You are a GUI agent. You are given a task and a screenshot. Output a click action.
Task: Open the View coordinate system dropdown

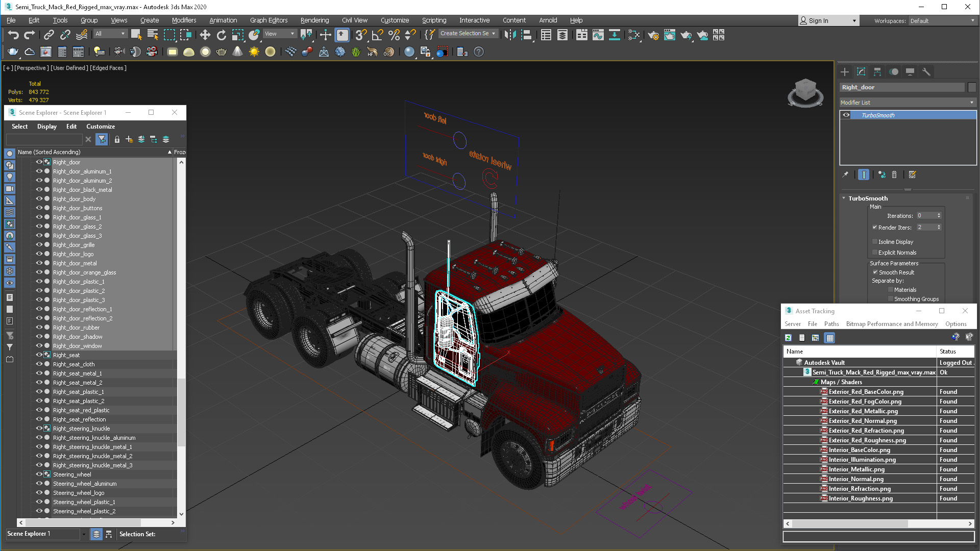click(280, 34)
